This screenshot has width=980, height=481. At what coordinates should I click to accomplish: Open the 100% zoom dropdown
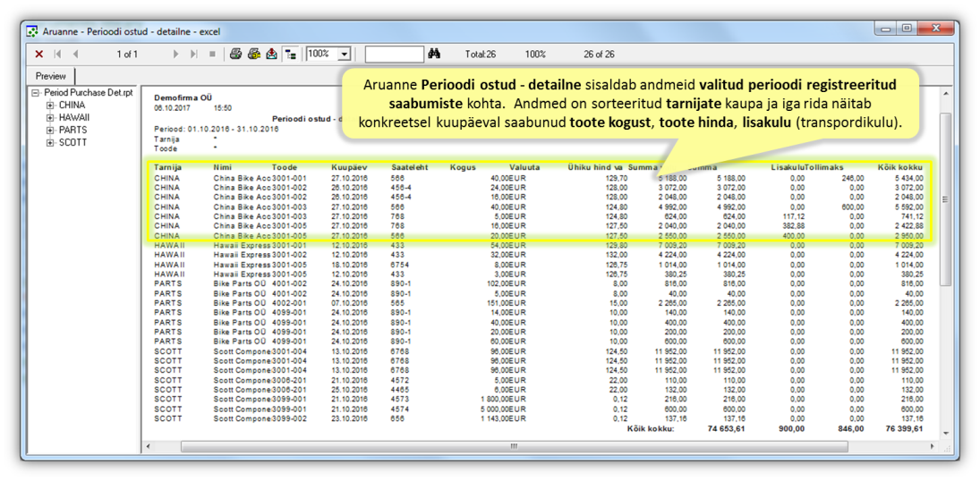pos(344,55)
